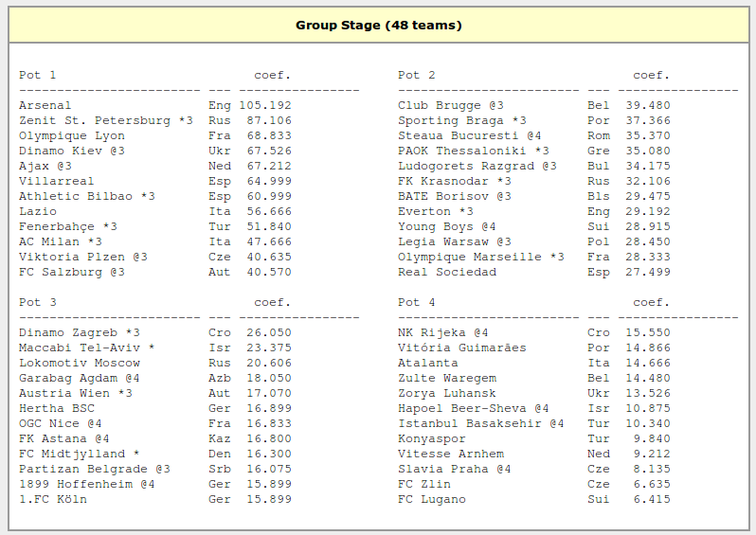The image size is (756, 535).
Task: Click the Arsenal team name
Action: pyautogui.click(x=45, y=105)
